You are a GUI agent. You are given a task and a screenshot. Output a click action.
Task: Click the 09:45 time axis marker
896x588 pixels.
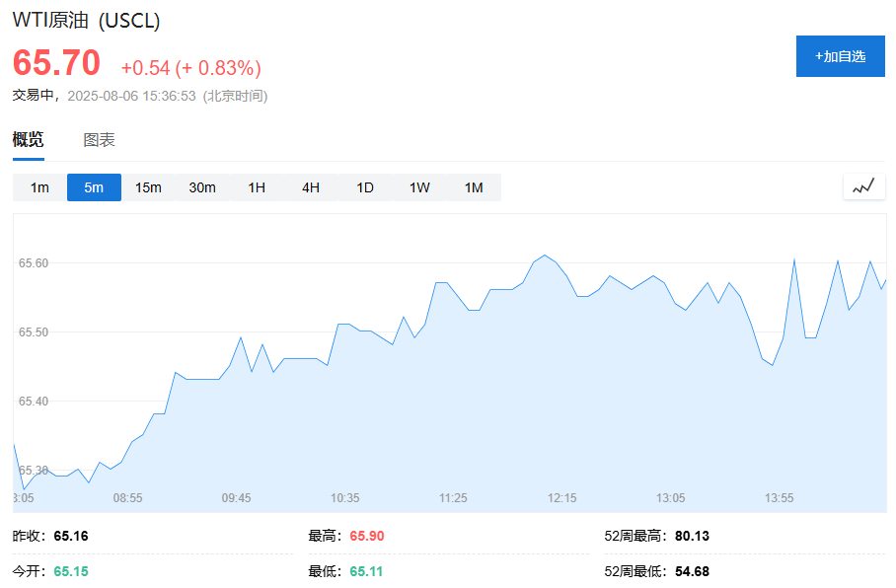click(x=236, y=498)
